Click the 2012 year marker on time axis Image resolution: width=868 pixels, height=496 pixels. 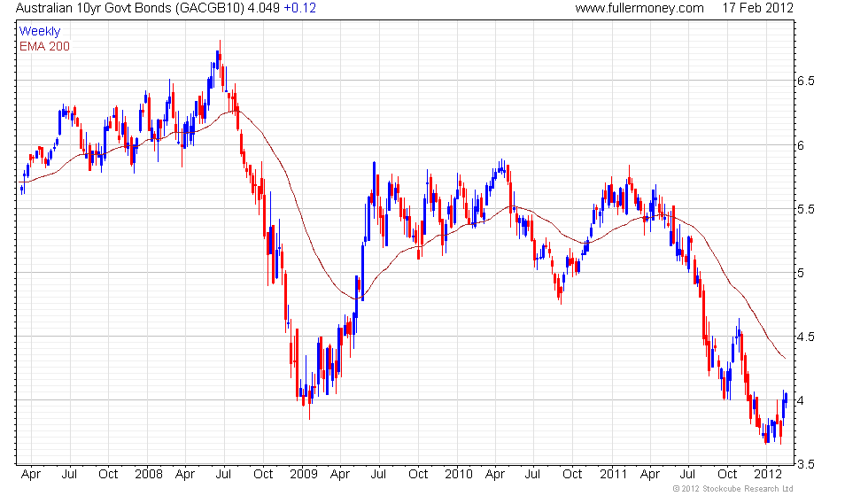click(x=769, y=474)
